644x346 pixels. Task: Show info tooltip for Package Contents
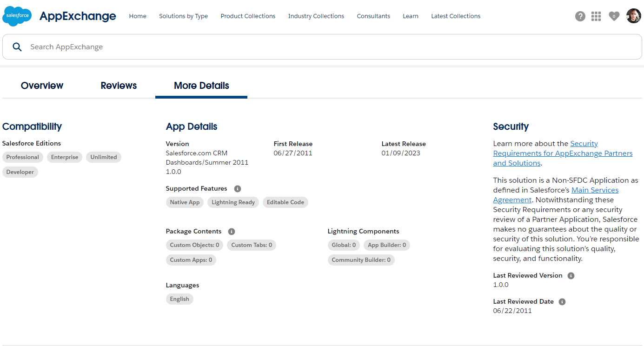click(232, 231)
